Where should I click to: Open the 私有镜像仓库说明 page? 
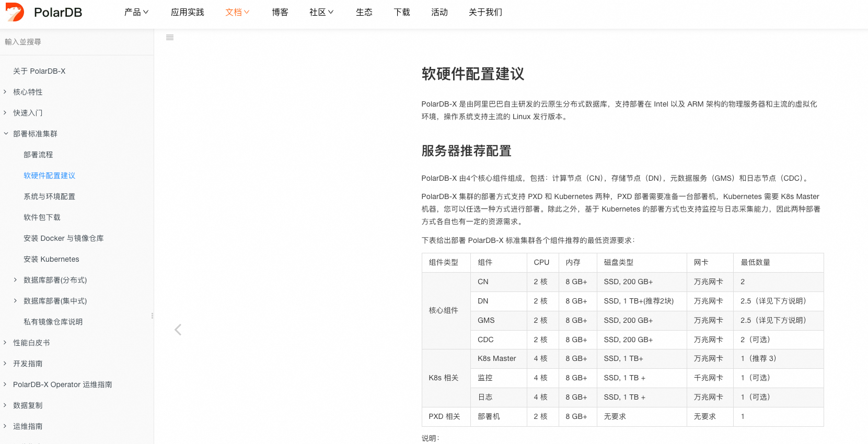point(53,322)
